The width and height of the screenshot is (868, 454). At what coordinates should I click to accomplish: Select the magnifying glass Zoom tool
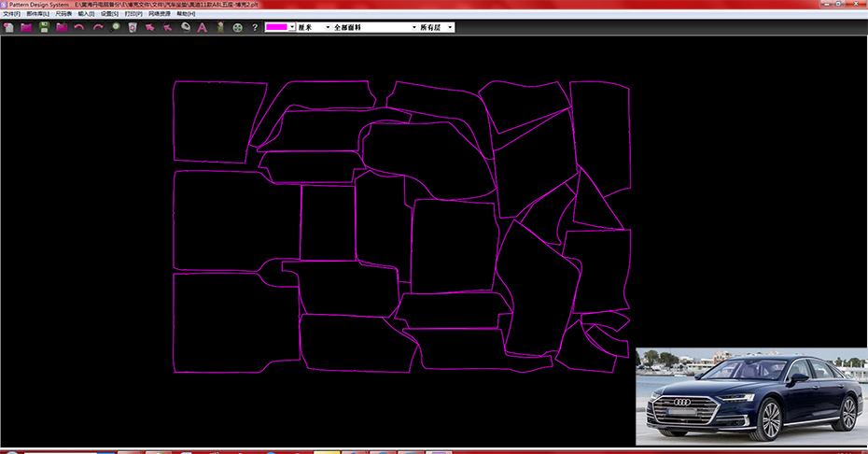pos(116,27)
